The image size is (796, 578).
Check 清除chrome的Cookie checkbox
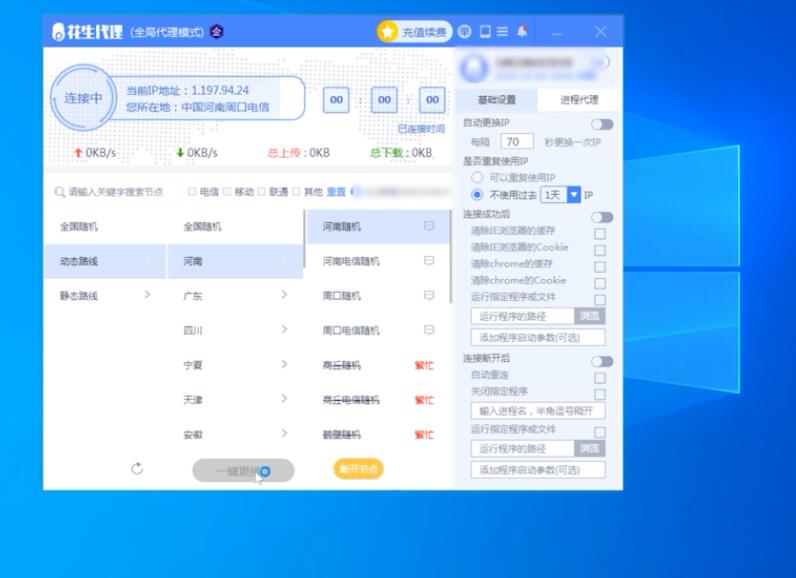(600, 283)
